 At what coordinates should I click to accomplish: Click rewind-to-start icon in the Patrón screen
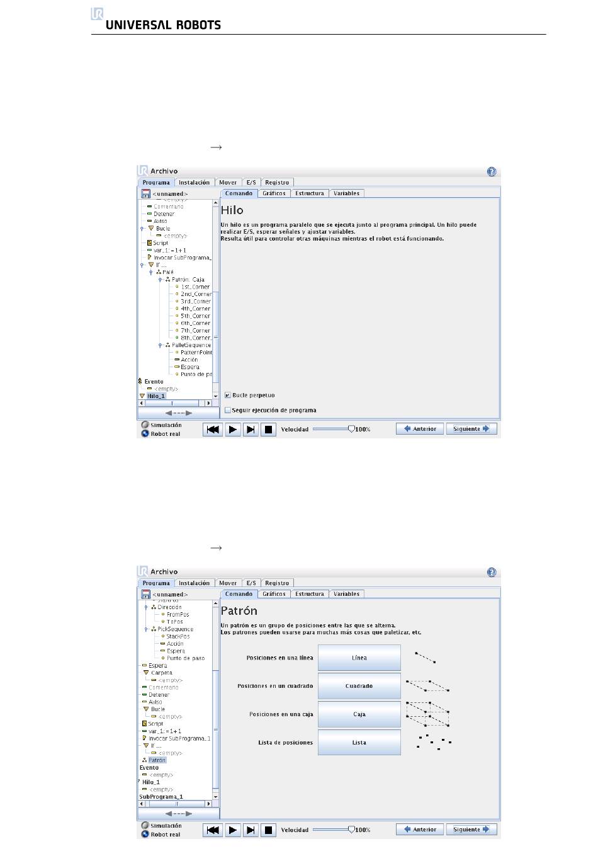pos(213,830)
